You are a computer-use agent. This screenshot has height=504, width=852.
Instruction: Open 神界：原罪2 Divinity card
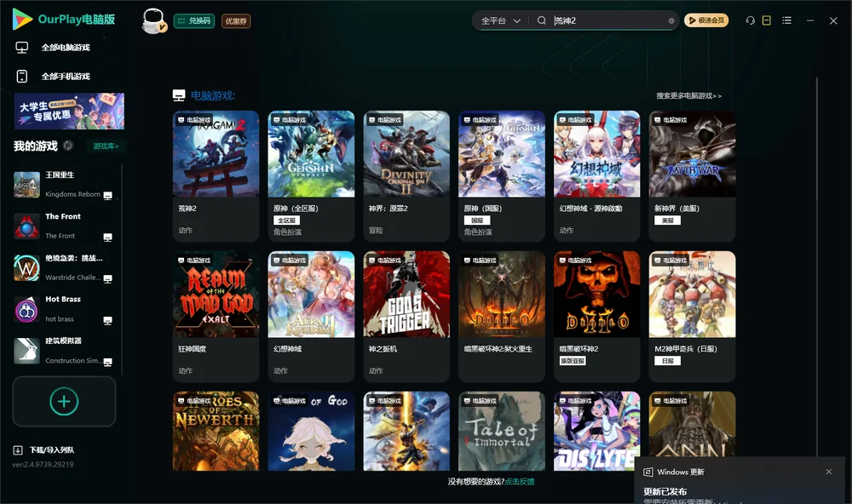pos(406,176)
